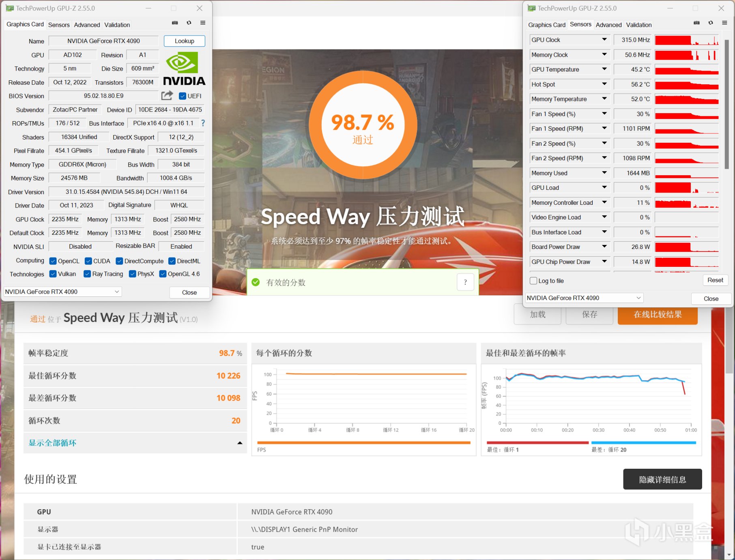Click the Driver Version field
This screenshot has height=560, width=735.
click(x=127, y=192)
